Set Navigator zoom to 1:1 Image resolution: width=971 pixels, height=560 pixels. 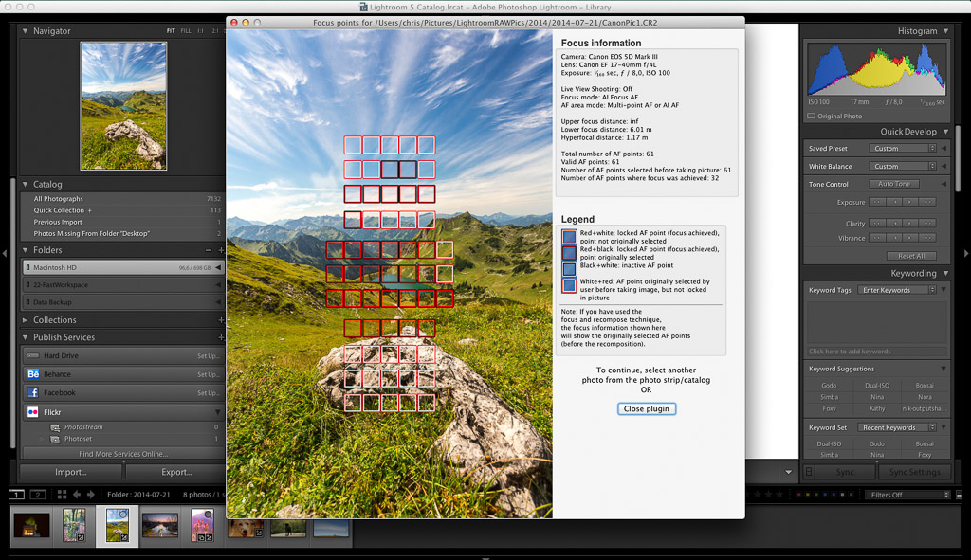pyautogui.click(x=201, y=31)
